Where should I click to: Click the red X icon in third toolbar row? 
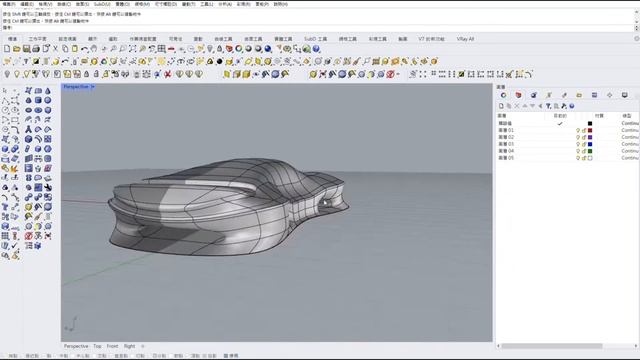pos(167,74)
